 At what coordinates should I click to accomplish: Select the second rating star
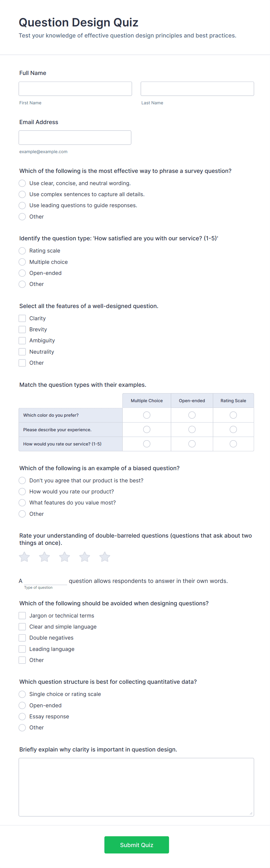click(x=44, y=557)
